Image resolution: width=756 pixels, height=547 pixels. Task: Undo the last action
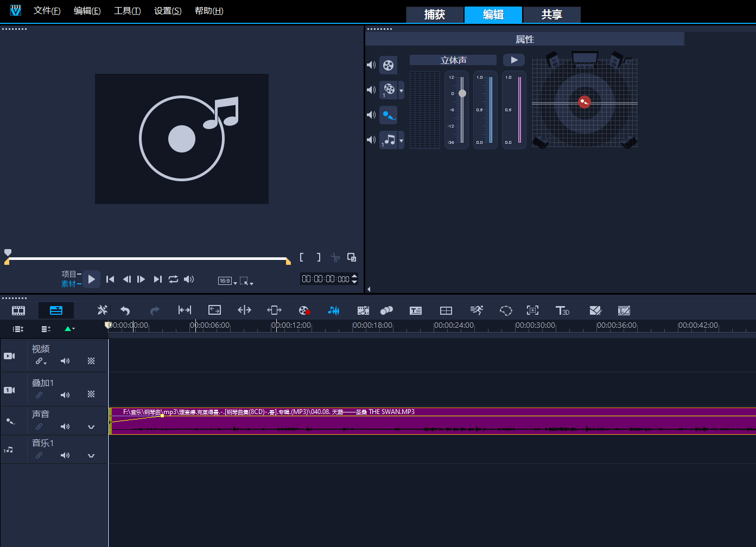[125, 310]
